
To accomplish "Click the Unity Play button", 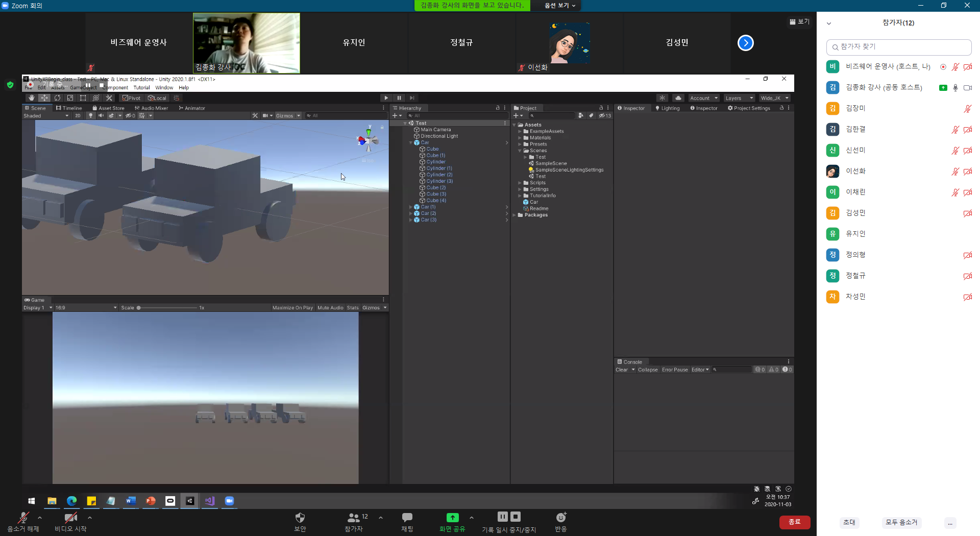I will click(x=386, y=98).
